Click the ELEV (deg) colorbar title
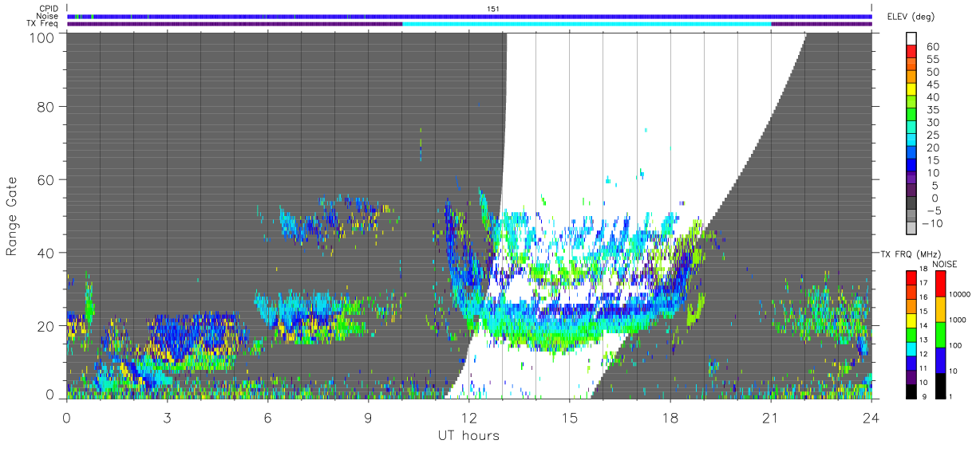 (x=911, y=16)
